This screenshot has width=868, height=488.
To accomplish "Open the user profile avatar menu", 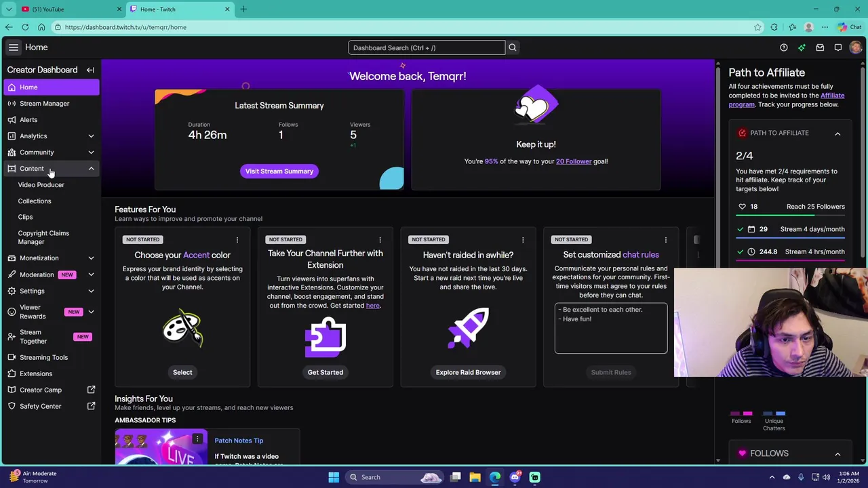I will (856, 47).
